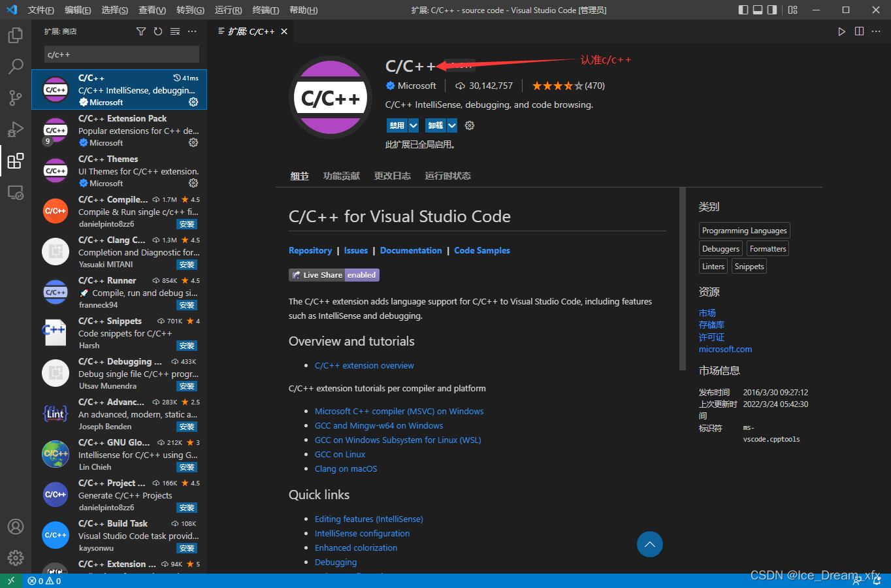
Task: Open the 查看(V) menu
Action: tap(152, 10)
